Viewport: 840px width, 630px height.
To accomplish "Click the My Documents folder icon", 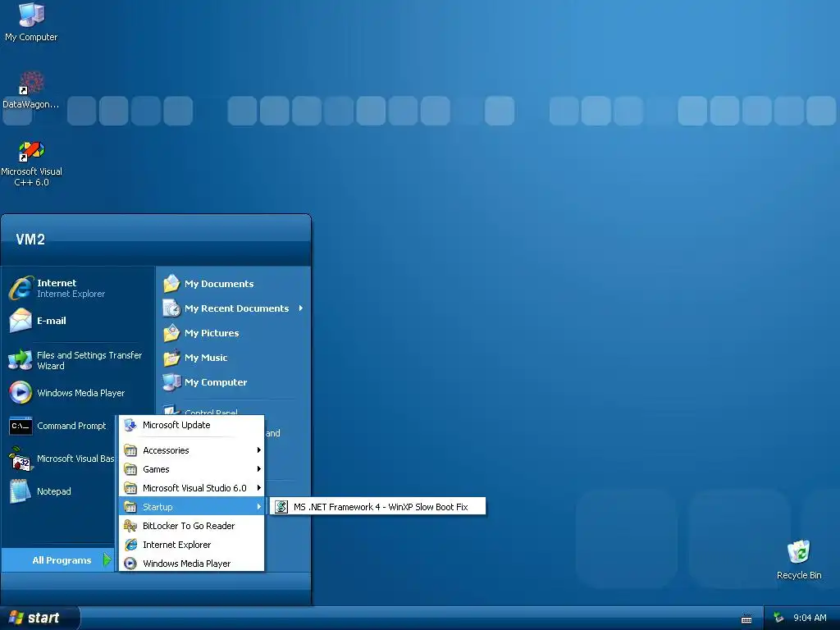I will coord(171,283).
